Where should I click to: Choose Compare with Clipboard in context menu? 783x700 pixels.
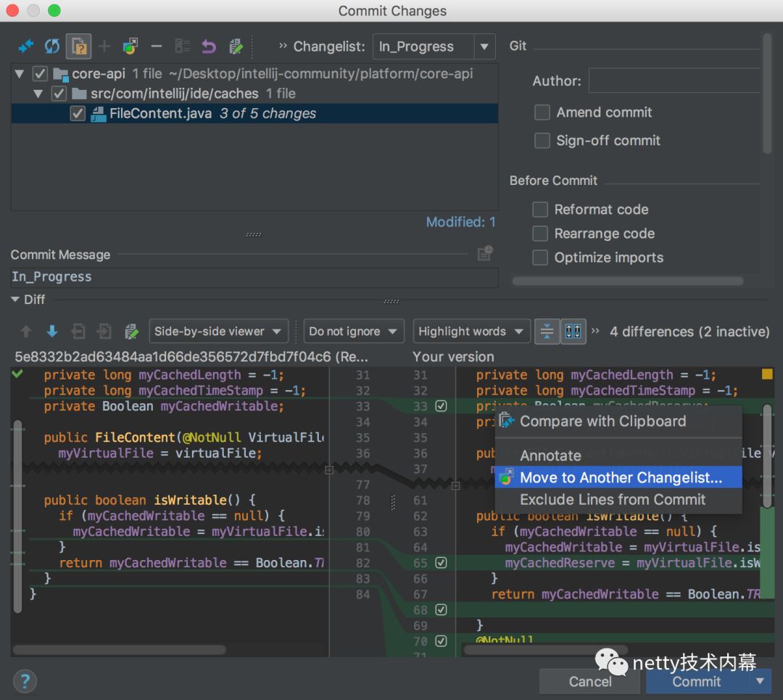coord(618,421)
